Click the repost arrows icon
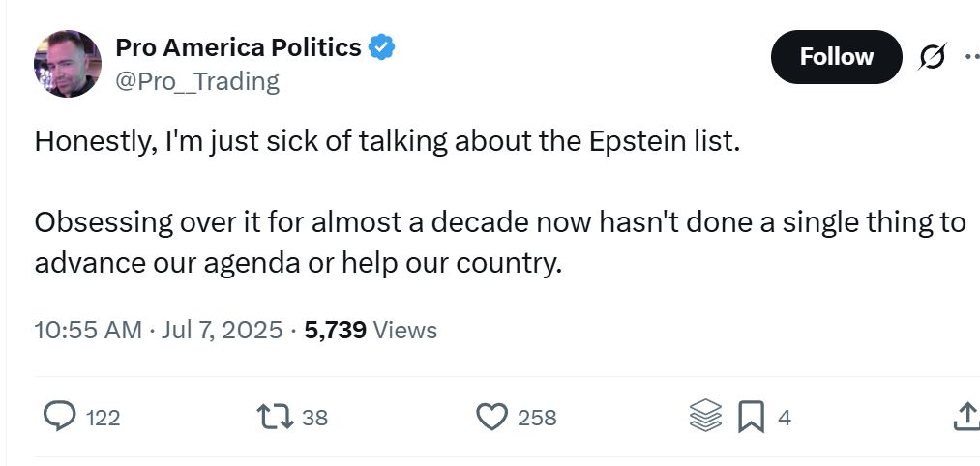The image size is (980, 466). [x=276, y=417]
